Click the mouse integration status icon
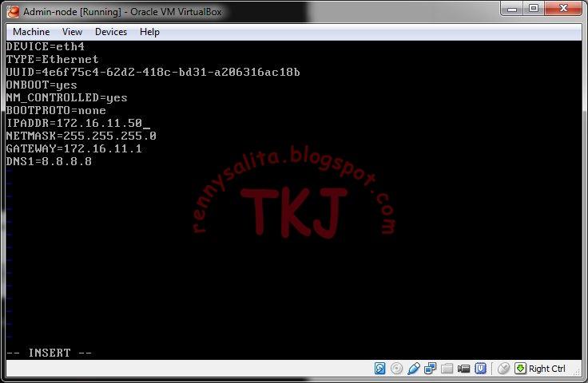588x383 pixels. pos(503,369)
